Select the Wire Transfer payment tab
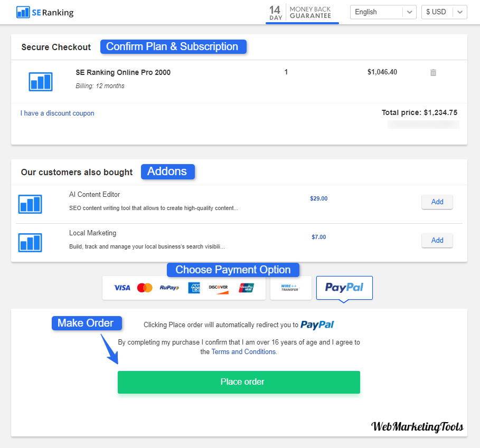 (290, 288)
